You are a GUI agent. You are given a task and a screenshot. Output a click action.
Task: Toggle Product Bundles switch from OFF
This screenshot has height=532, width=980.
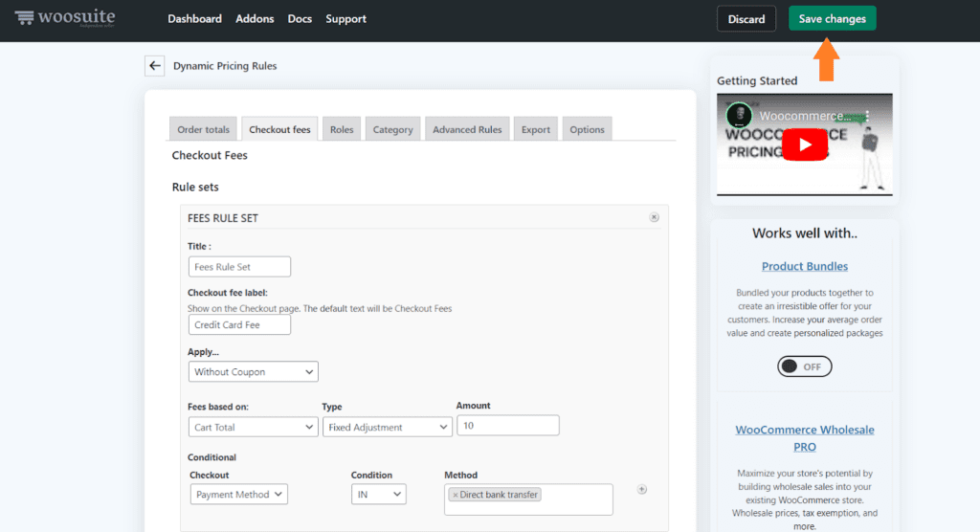click(x=804, y=366)
